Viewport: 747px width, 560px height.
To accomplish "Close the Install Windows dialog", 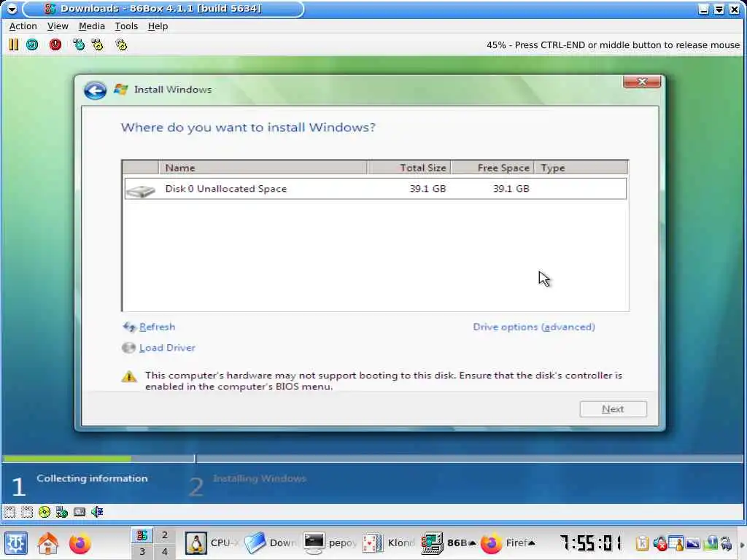I will tap(642, 82).
